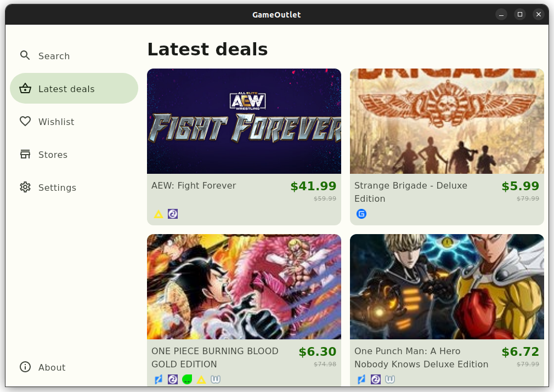Screen dimensions: 554x392
Task: Click the W store icon under One Punch Man
Action: (x=390, y=379)
